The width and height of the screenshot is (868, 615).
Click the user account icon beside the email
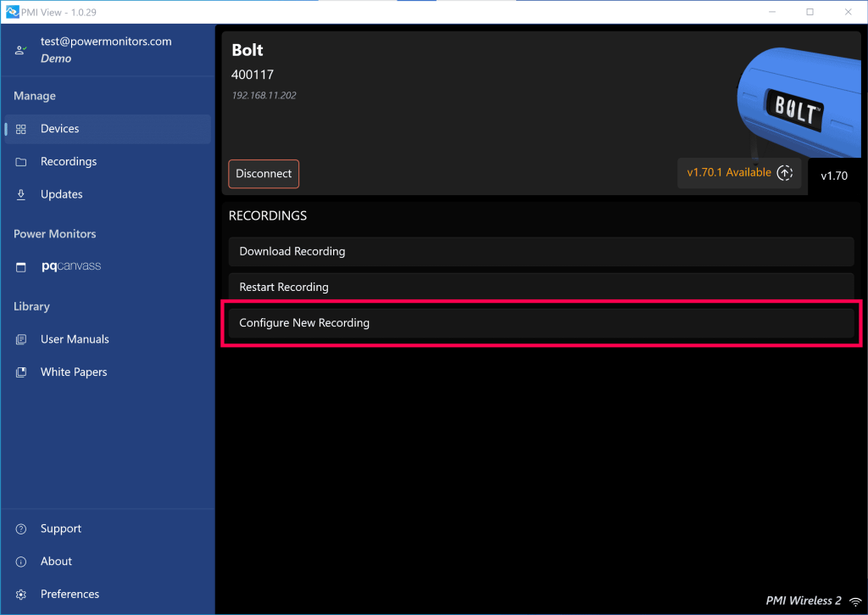point(19,49)
